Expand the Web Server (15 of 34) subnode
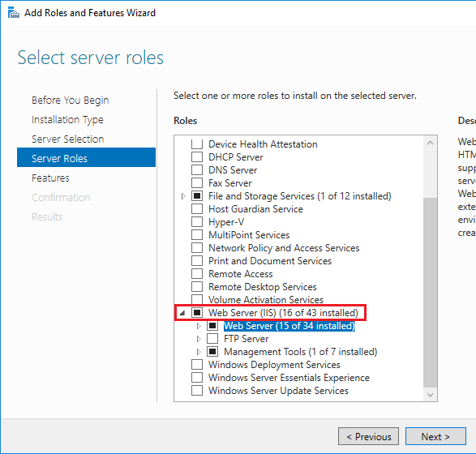 199,326
